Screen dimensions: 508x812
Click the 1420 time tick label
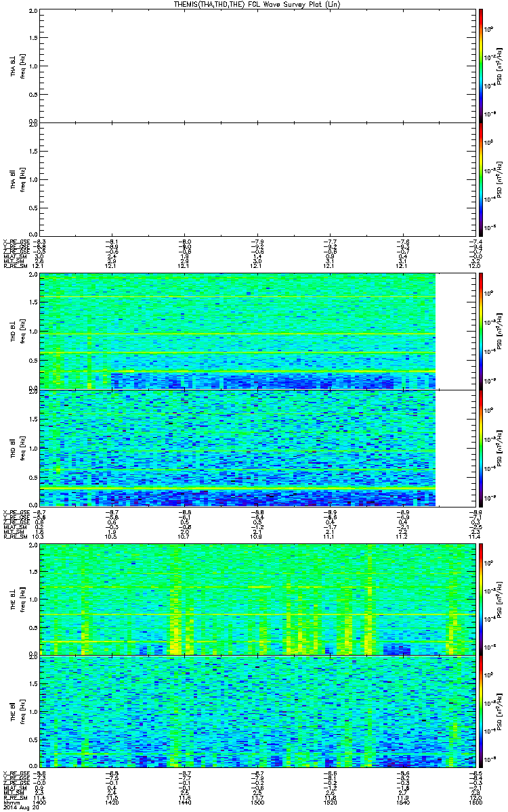point(112,803)
